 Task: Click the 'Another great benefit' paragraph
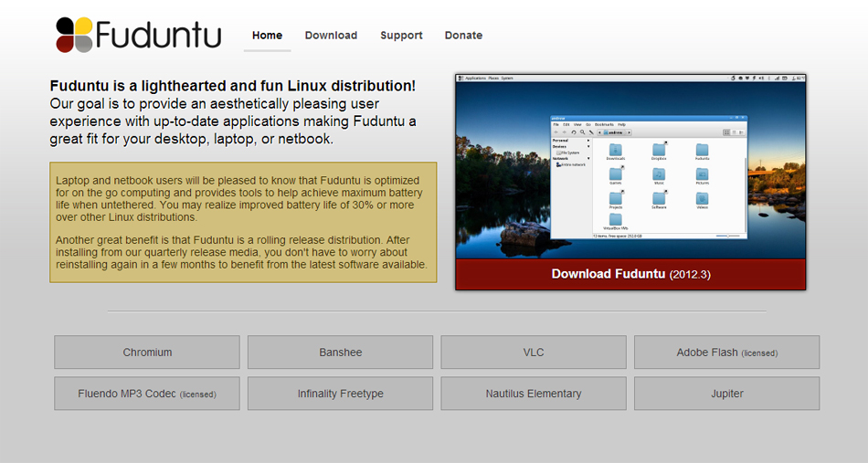point(241,252)
